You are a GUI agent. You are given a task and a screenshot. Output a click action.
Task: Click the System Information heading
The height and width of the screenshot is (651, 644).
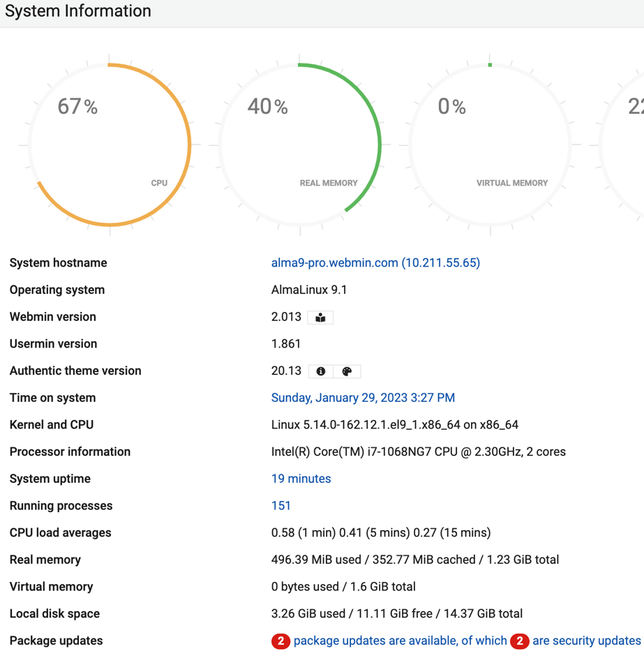78,10
